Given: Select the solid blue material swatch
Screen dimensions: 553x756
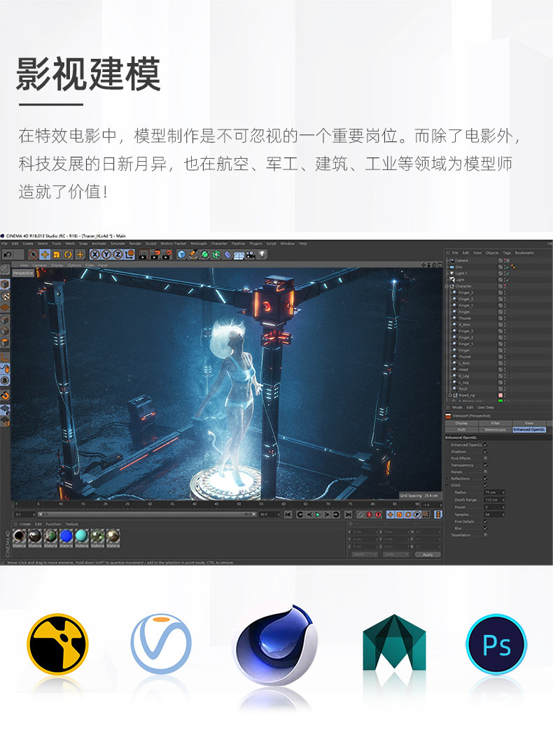Looking at the screenshot, I should pos(66,537).
